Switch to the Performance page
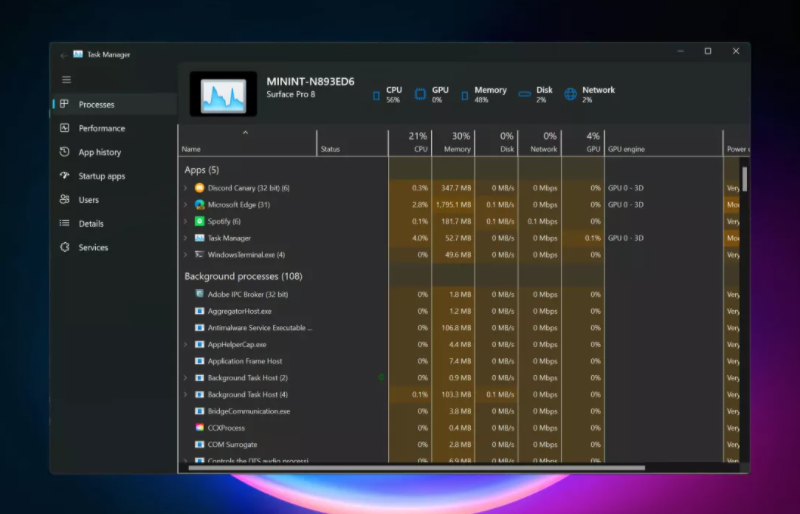Viewport: 800px width, 514px height. point(114,128)
